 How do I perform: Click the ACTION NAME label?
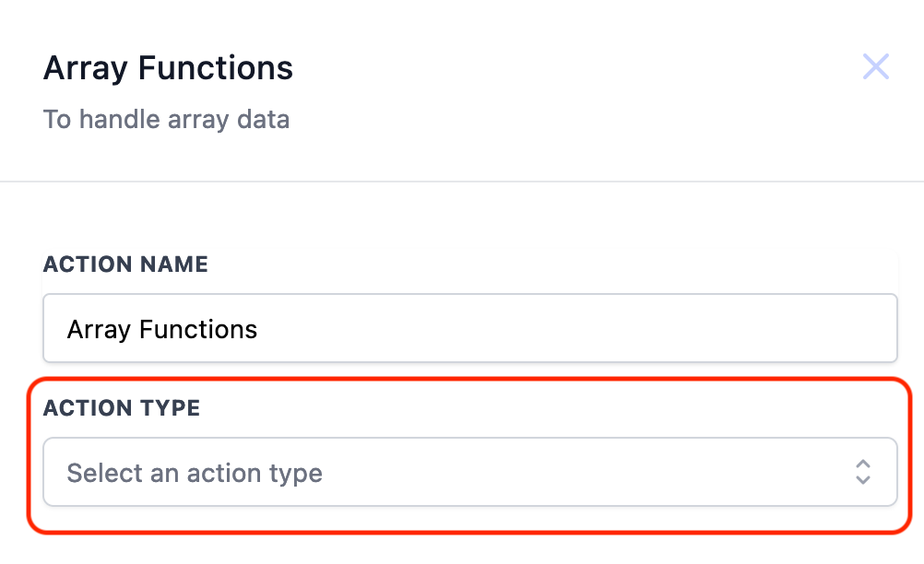[125, 264]
